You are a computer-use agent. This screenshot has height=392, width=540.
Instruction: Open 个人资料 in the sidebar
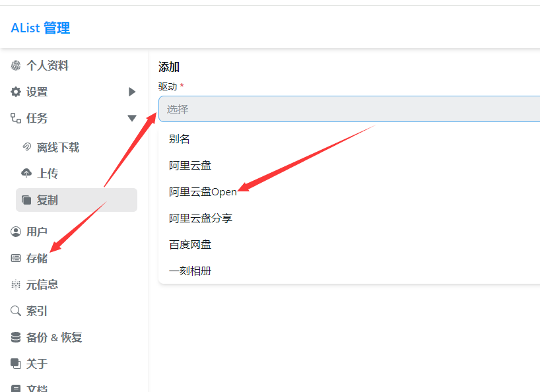coord(48,65)
